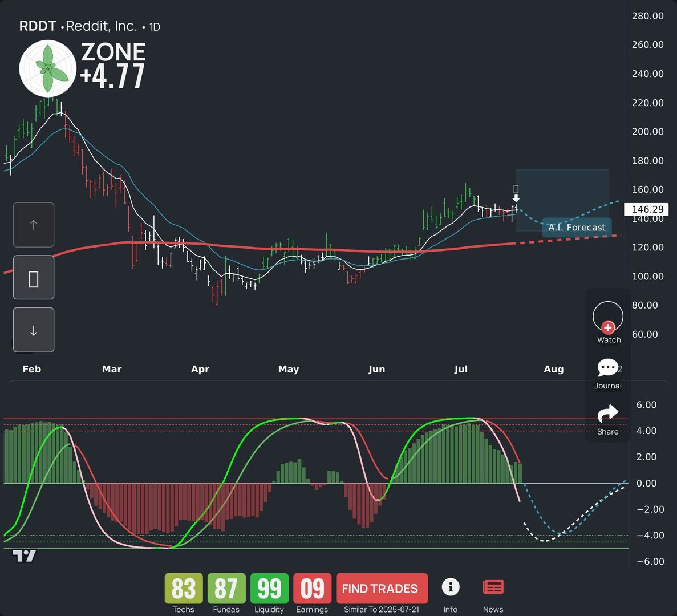Click the ZONE +4.77 reading

pos(113,65)
